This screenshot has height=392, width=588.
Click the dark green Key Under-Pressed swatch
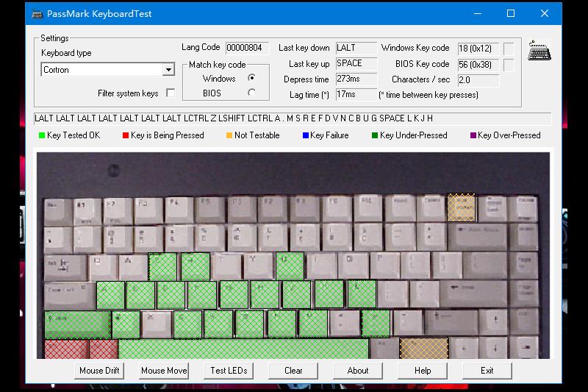[375, 135]
